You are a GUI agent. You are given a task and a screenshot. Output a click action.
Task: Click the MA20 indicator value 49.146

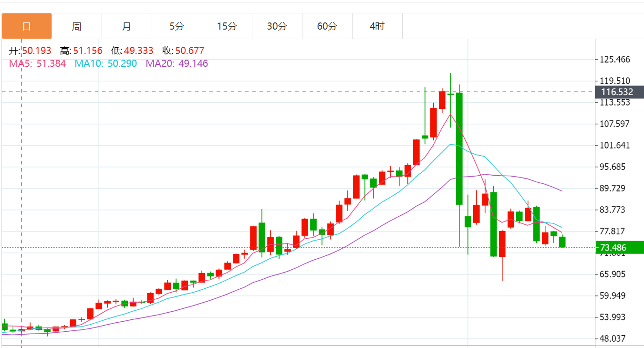coord(193,63)
